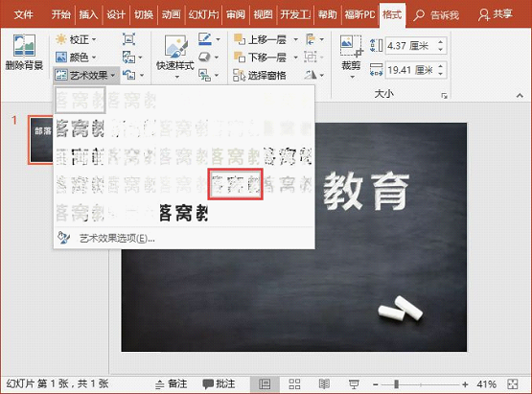Image resolution: width=532 pixels, height=394 pixels.
Task: Toggle the 备注 notes pane
Action: 172,384
